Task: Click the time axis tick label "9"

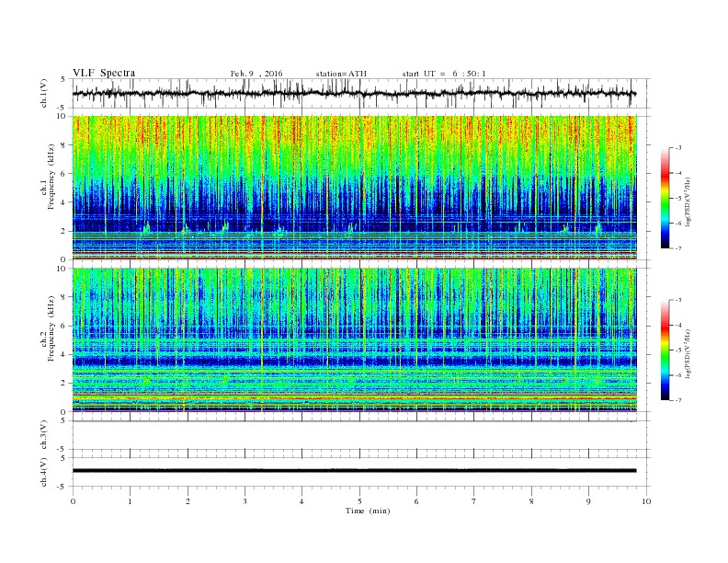Action: click(x=588, y=501)
